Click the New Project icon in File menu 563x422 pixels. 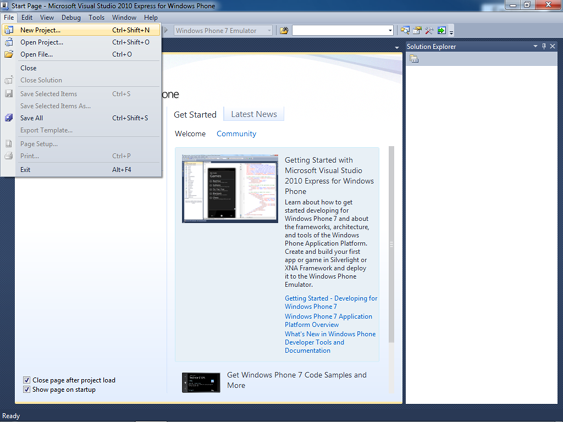9,30
